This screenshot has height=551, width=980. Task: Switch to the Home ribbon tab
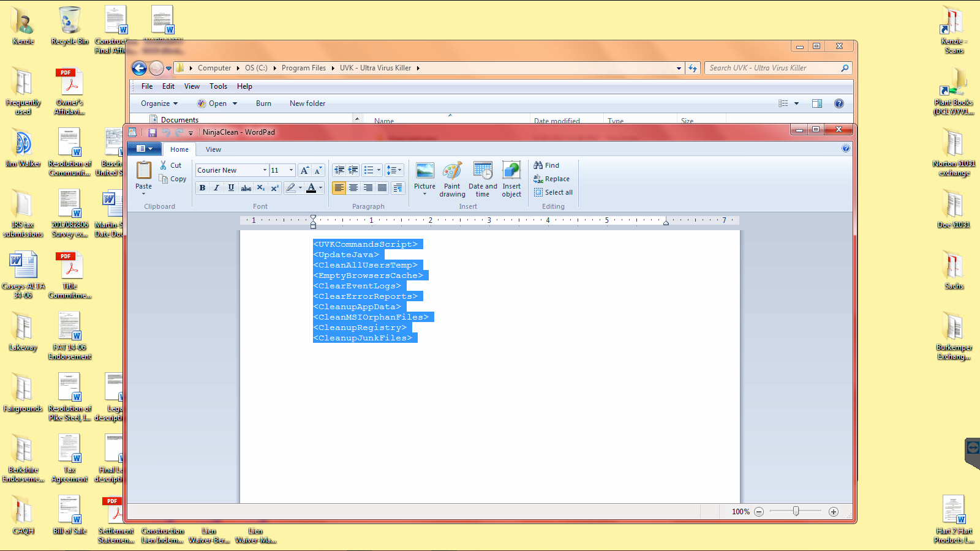pos(179,149)
